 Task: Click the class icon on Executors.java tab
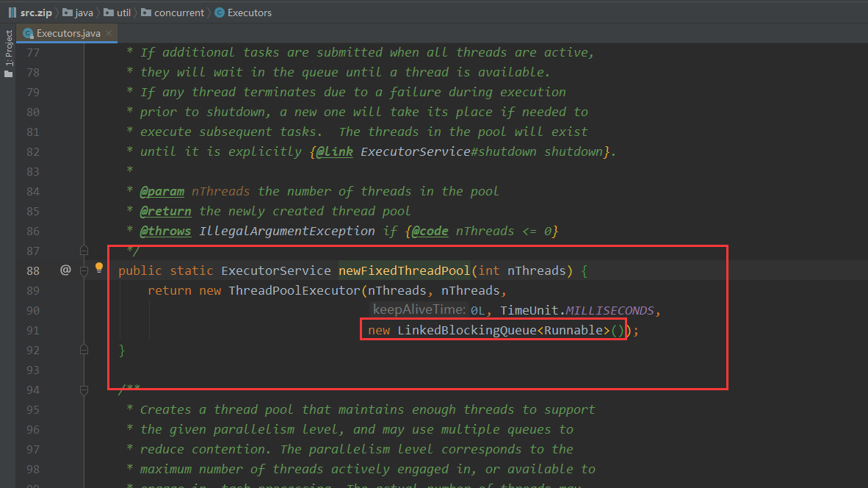click(28, 34)
